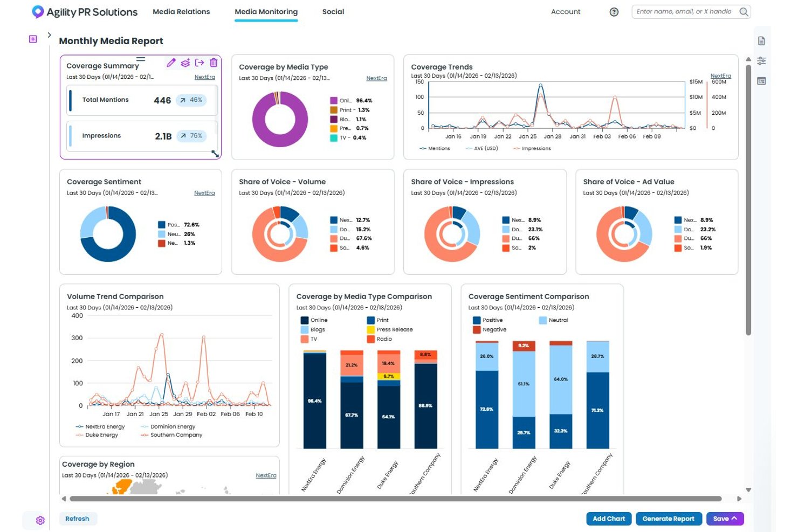Click the 'Monthly Media Report' title
The height and width of the screenshot is (532, 798).
coord(111,41)
